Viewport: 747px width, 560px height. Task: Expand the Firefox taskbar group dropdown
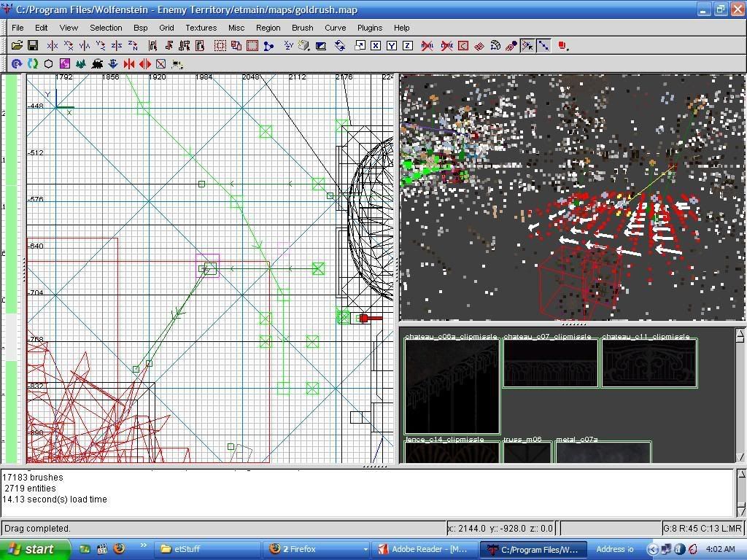click(x=365, y=549)
